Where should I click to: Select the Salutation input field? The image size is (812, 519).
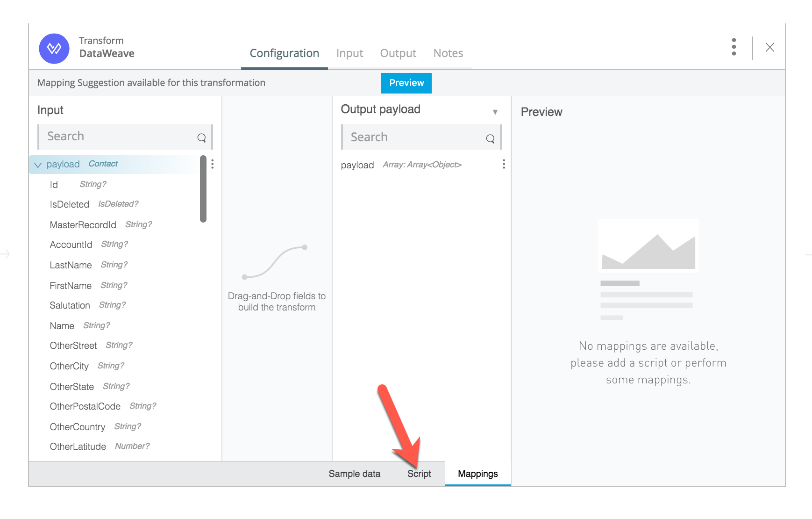click(x=88, y=305)
